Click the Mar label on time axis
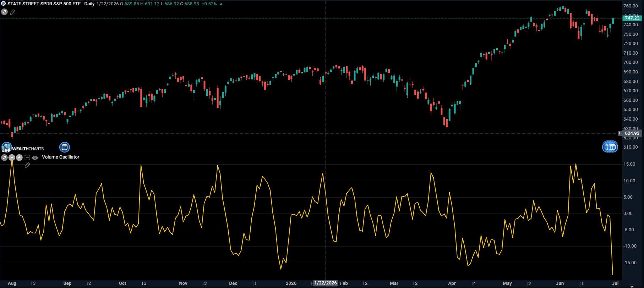 (x=394, y=283)
